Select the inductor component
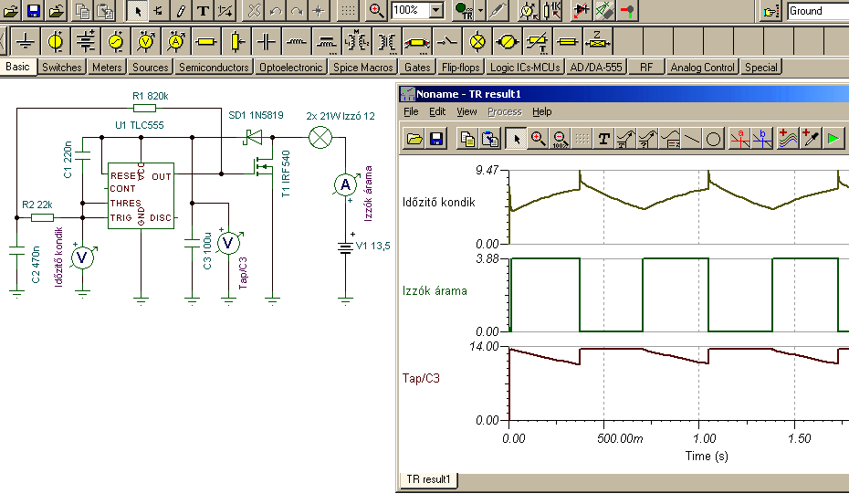 pyautogui.click(x=297, y=42)
